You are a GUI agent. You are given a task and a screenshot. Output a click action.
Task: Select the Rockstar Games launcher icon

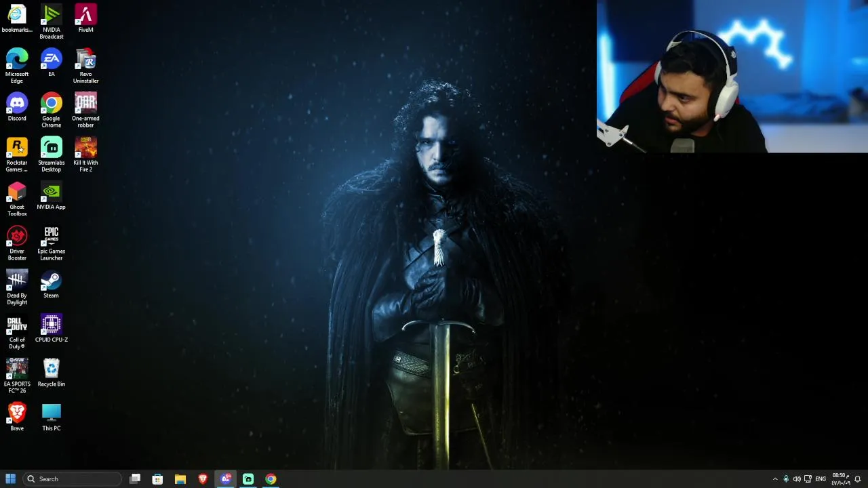click(x=17, y=155)
